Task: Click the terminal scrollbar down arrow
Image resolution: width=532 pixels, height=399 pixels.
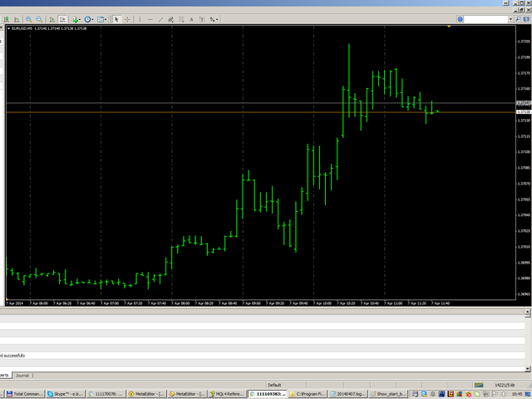Action: point(528,369)
